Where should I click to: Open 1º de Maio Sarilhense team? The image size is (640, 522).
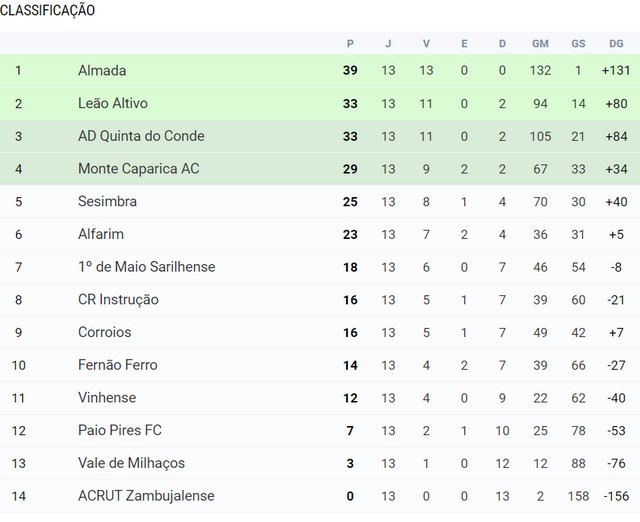tap(147, 267)
